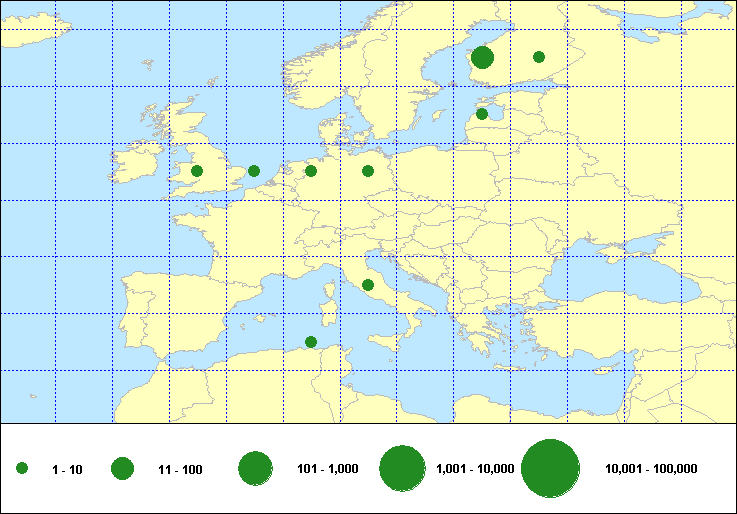Select the green marker over Wales
Screen dimensions: 737x514
[x=197, y=171]
